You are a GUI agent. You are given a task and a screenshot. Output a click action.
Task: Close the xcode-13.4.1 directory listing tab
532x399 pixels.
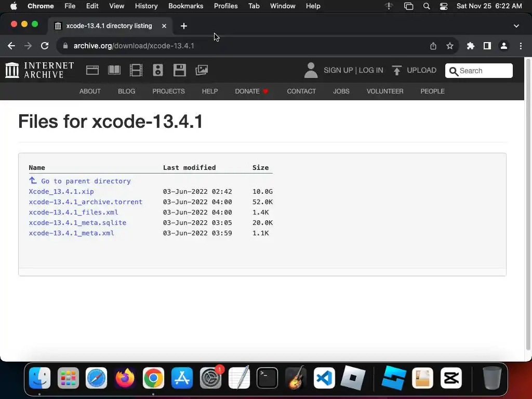tap(164, 26)
